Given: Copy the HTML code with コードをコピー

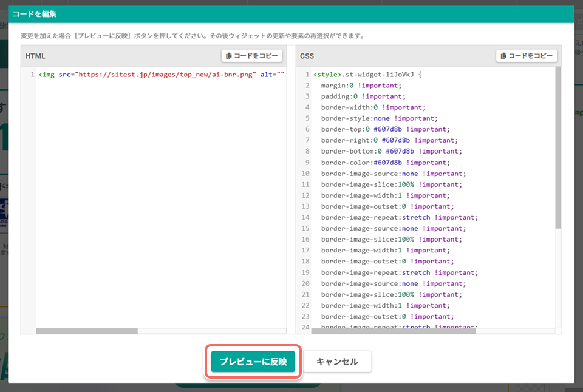Looking at the screenshot, I should pyautogui.click(x=251, y=56).
